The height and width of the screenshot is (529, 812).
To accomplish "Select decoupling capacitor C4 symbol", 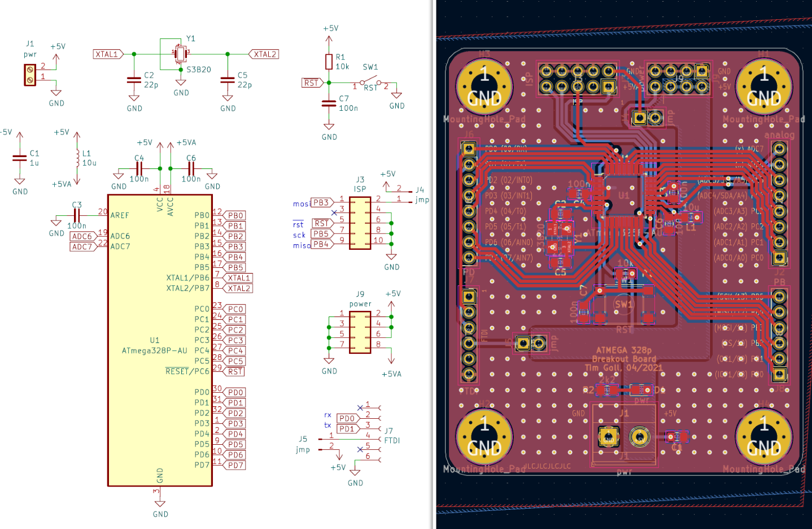I will (x=139, y=168).
